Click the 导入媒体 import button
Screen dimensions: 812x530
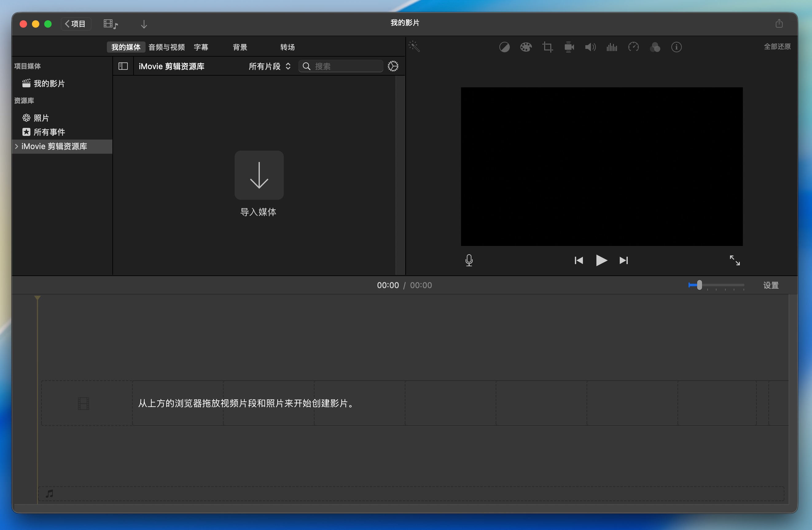(x=259, y=175)
